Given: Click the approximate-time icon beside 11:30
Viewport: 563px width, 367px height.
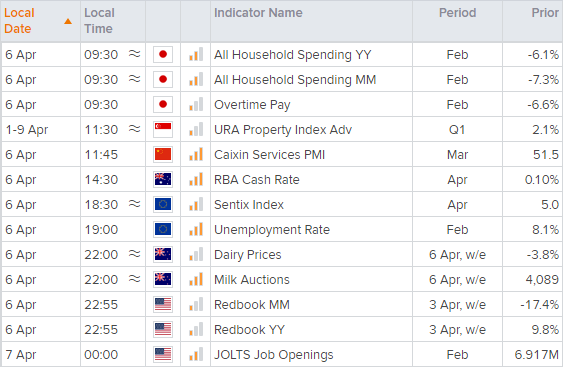Looking at the screenshot, I should pyautogui.click(x=135, y=129).
